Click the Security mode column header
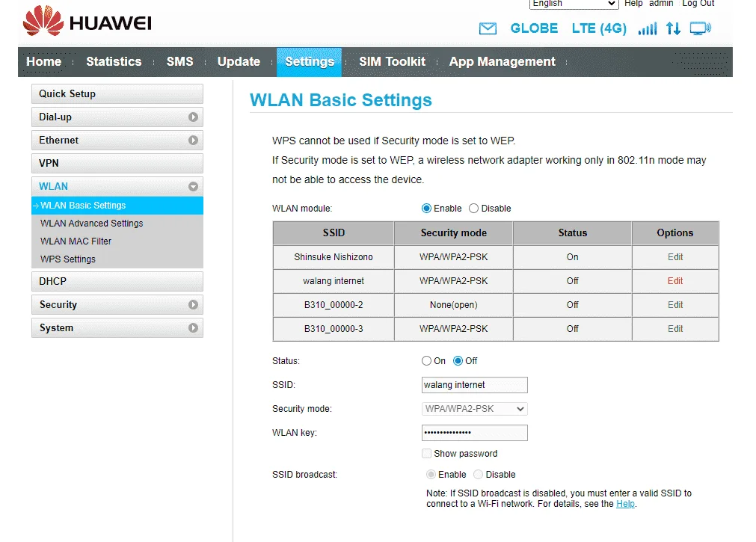This screenshot has width=756, height=542. [x=453, y=233]
